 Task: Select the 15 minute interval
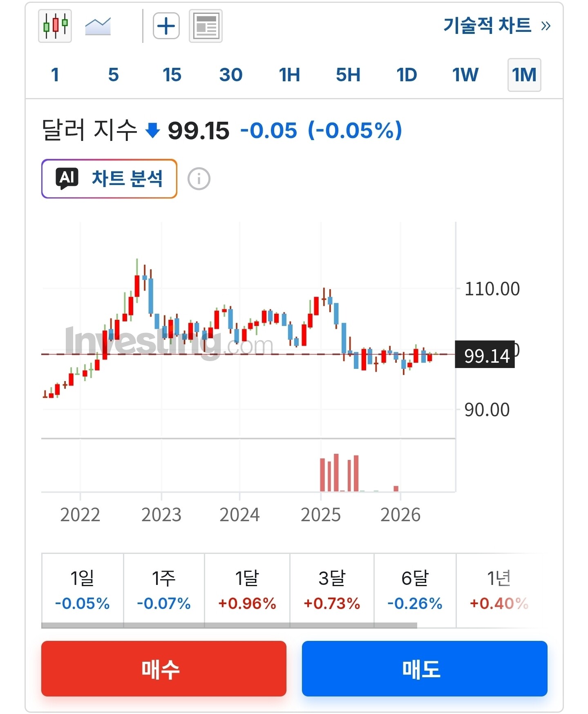(172, 75)
